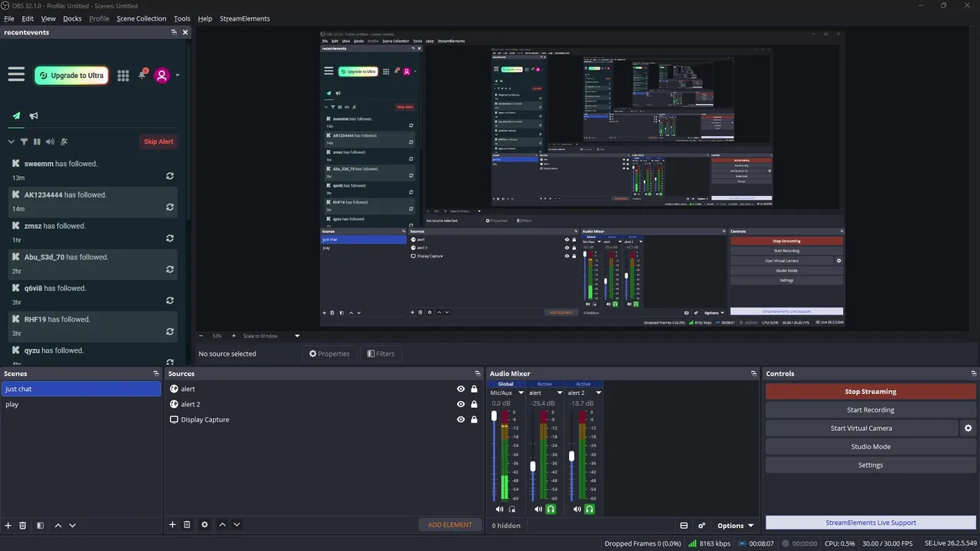Image resolution: width=980 pixels, height=551 pixels.
Task: View notifications via the bell icon
Action: 142,75
